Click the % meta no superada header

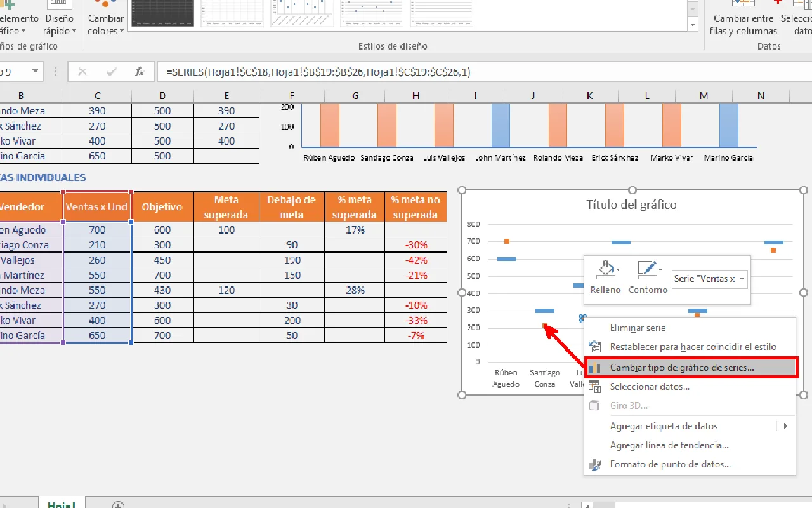pyautogui.click(x=416, y=207)
